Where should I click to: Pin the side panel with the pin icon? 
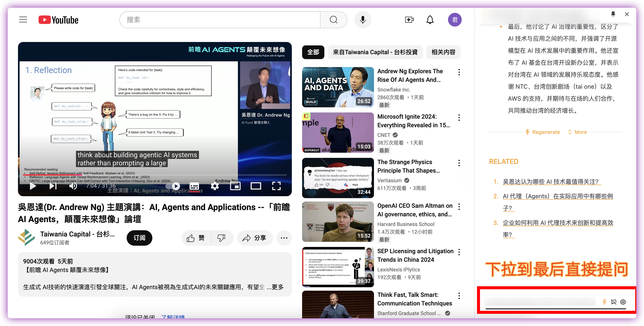click(x=613, y=14)
